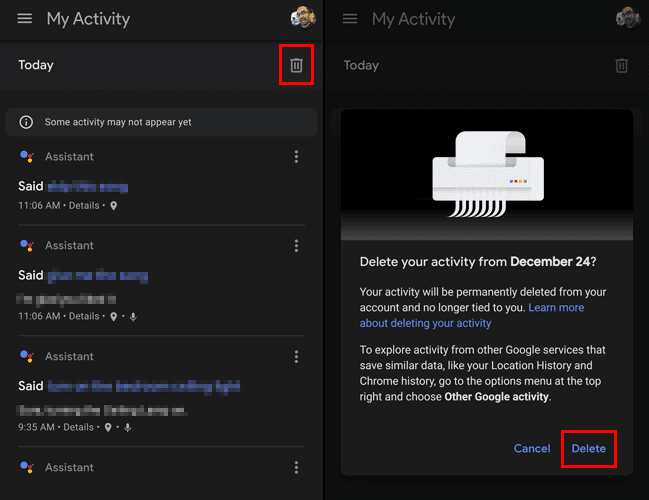649x500 pixels.
Task: Click 'Assistant' label of bottom entry
Action: 69,467
